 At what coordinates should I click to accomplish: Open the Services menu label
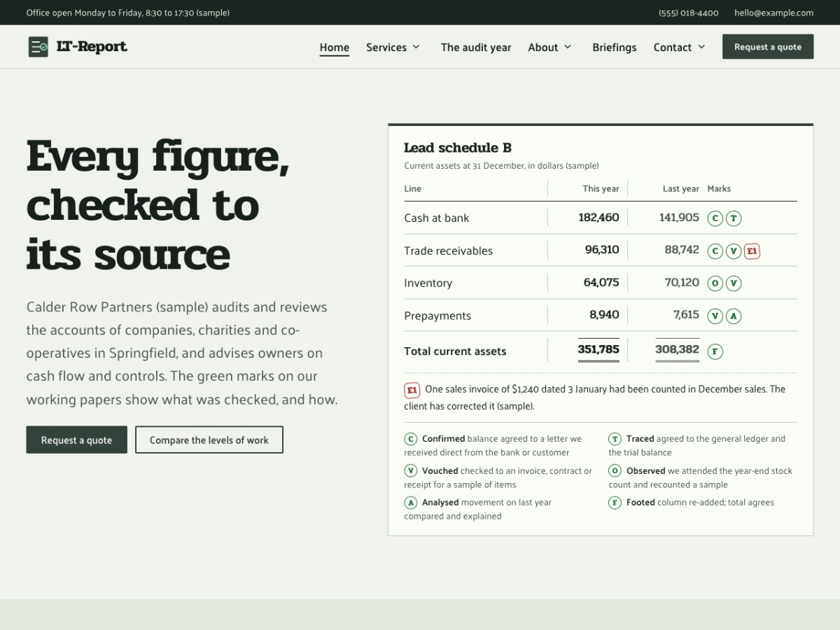coord(386,48)
